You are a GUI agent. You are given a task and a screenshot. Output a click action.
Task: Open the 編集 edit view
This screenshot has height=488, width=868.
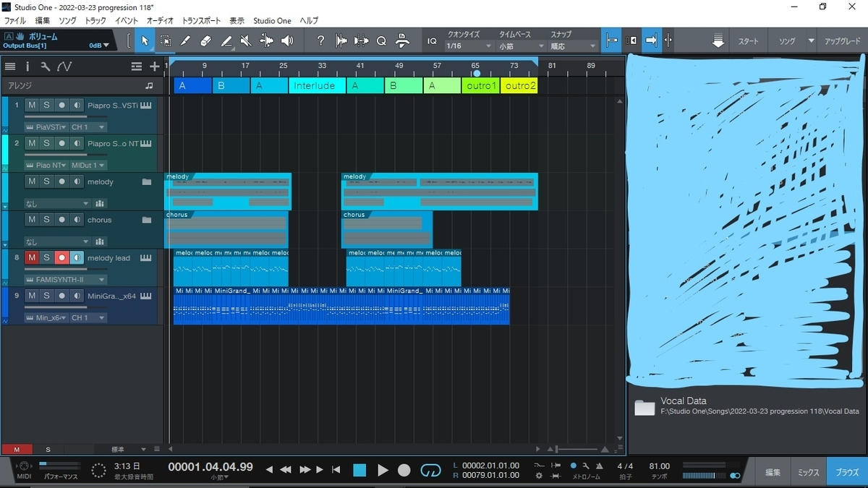click(x=773, y=472)
